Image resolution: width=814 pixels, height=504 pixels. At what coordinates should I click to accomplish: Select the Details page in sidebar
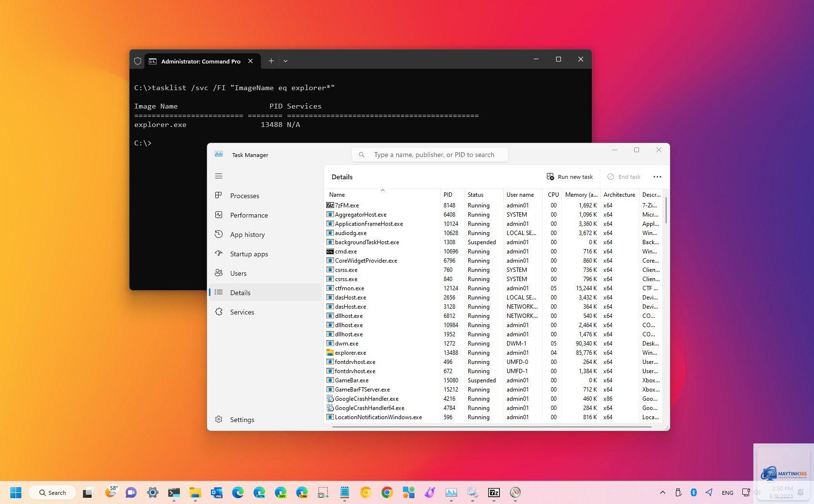265,293
